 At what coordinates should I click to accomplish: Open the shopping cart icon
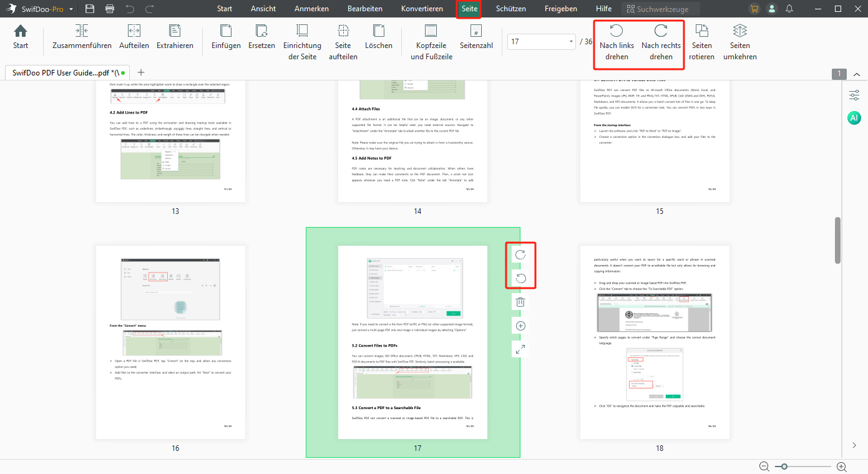click(x=754, y=9)
